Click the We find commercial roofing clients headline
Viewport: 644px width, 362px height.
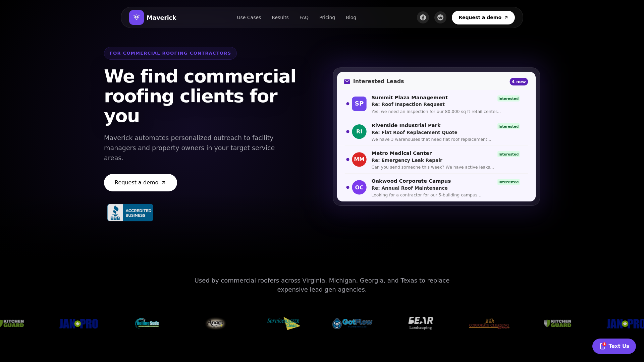tap(200, 96)
